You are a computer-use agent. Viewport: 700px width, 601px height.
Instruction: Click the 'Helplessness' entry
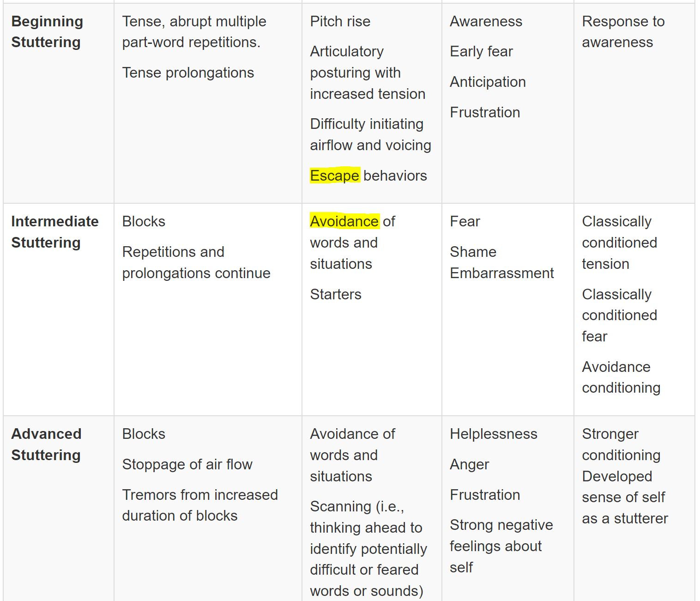click(493, 434)
